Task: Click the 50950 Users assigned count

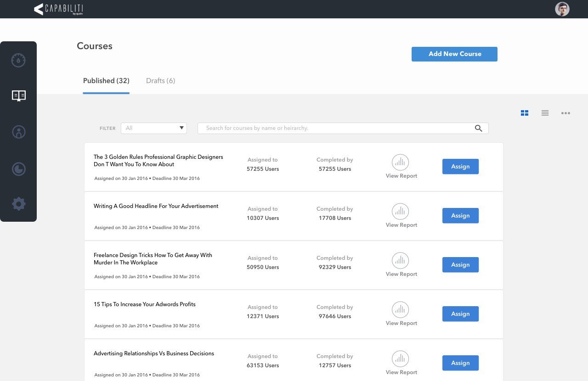Action: [x=263, y=267]
